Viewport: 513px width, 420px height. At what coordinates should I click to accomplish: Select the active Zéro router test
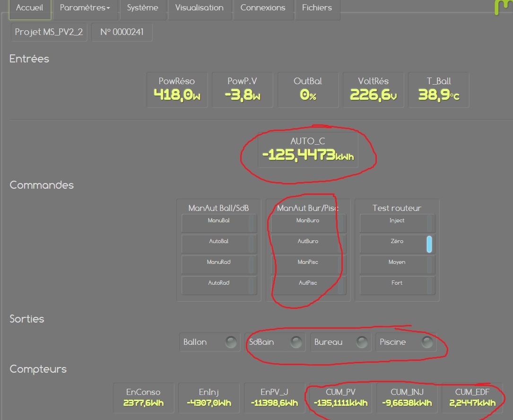point(397,244)
